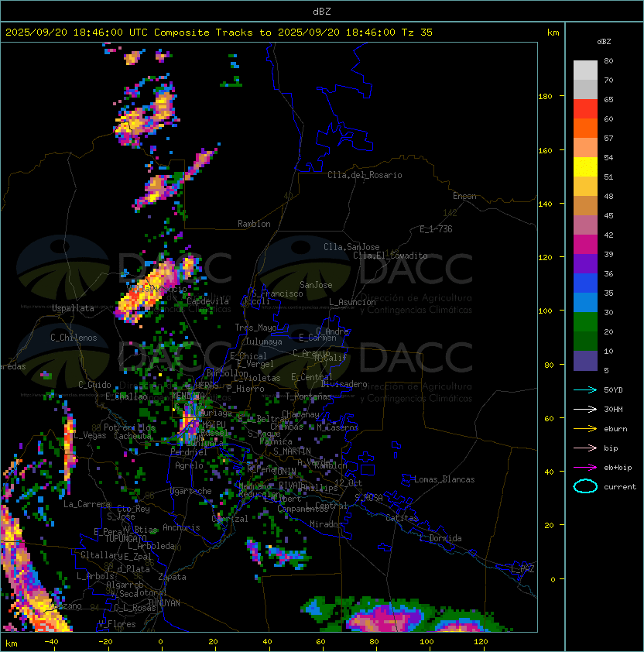644x652 pixels.
Task: Click the slate 5-10 dBZ swatch
Action: tap(585, 361)
